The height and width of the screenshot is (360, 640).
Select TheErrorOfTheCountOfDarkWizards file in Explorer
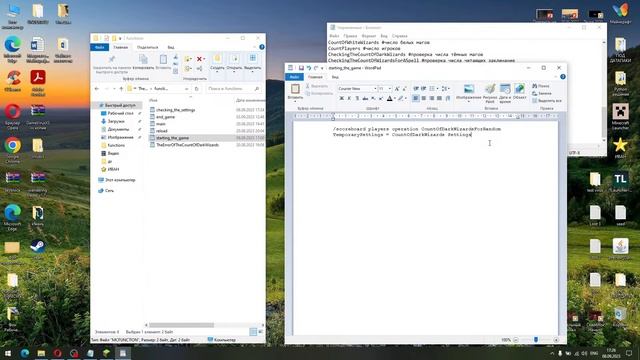[x=187, y=145]
